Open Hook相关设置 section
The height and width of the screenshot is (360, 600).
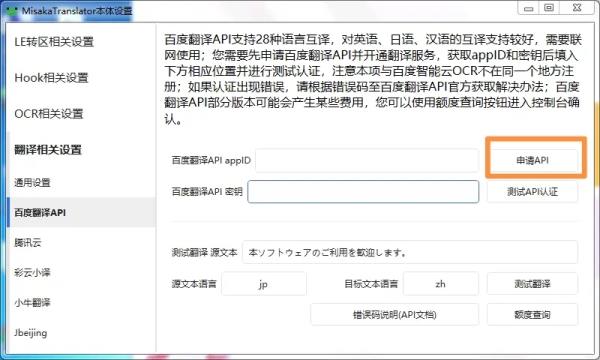tap(51, 78)
